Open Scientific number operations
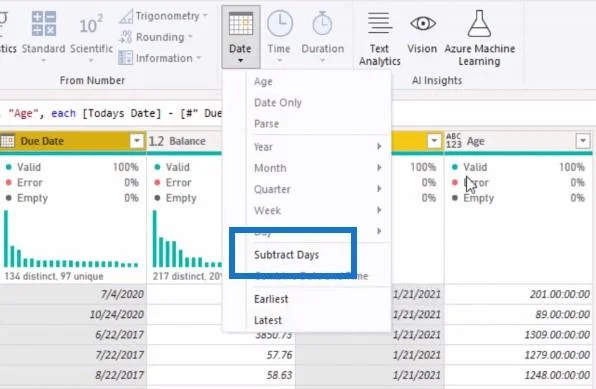 click(x=91, y=37)
